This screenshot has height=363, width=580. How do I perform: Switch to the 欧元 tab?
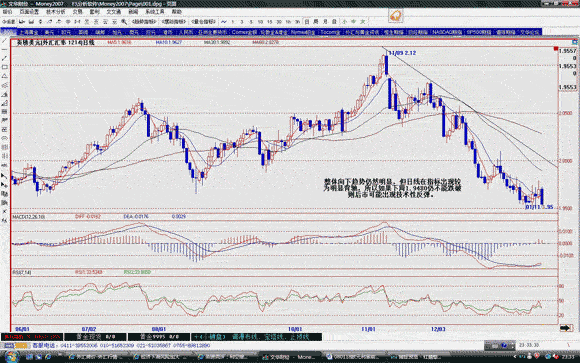(x=66, y=32)
